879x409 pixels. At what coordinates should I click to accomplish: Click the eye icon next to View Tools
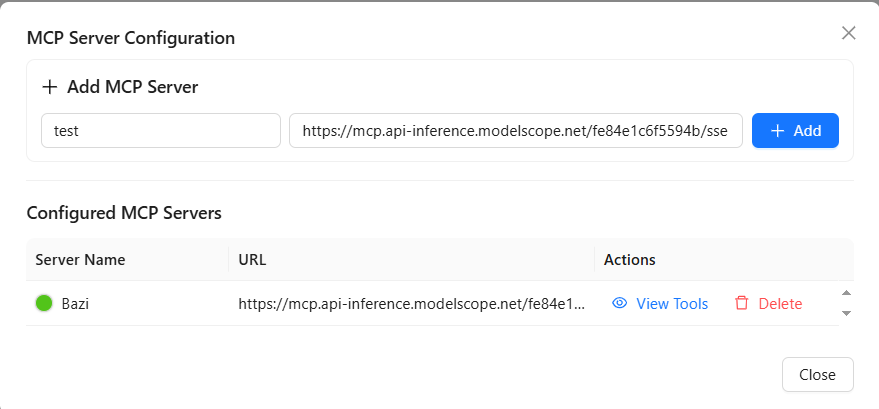click(x=619, y=304)
